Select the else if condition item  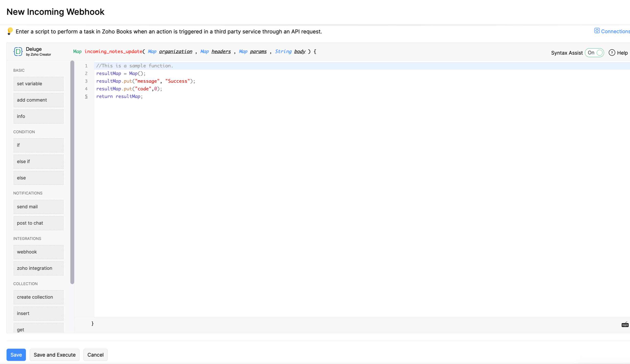point(38,161)
